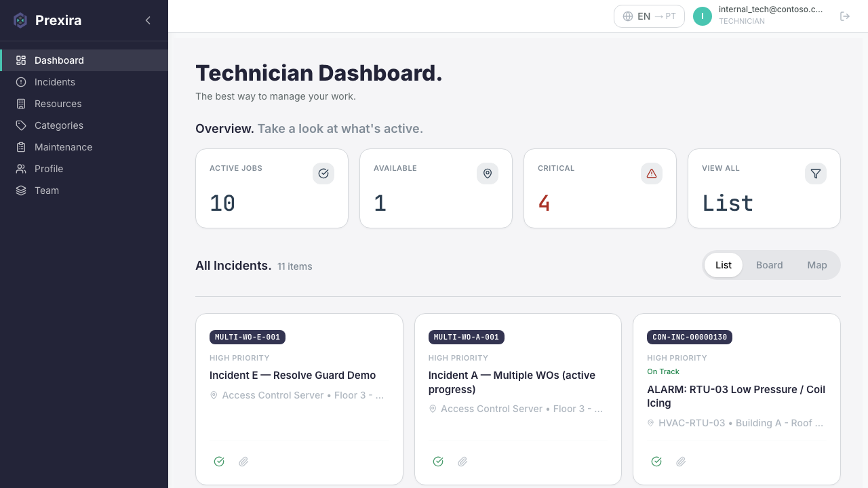Click the MULTI-WO-E-001 badge
The width and height of the screenshot is (868, 488).
pyautogui.click(x=248, y=337)
